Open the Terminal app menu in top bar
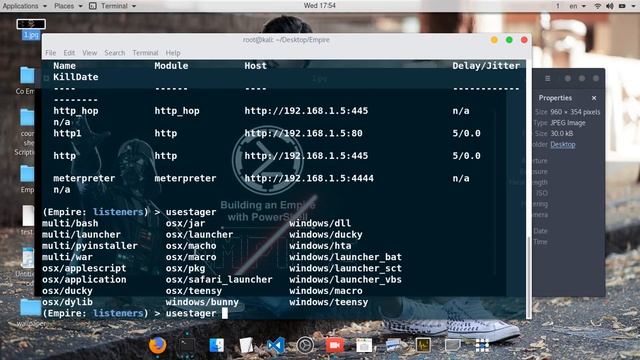640x360 pixels. (x=118, y=6)
